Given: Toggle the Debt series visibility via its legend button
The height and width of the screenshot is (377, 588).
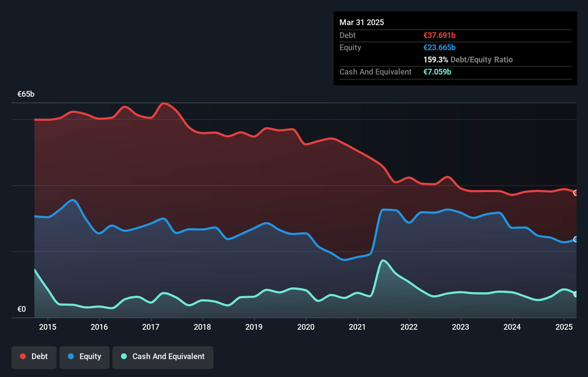Looking at the screenshot, I should (34, 357).
